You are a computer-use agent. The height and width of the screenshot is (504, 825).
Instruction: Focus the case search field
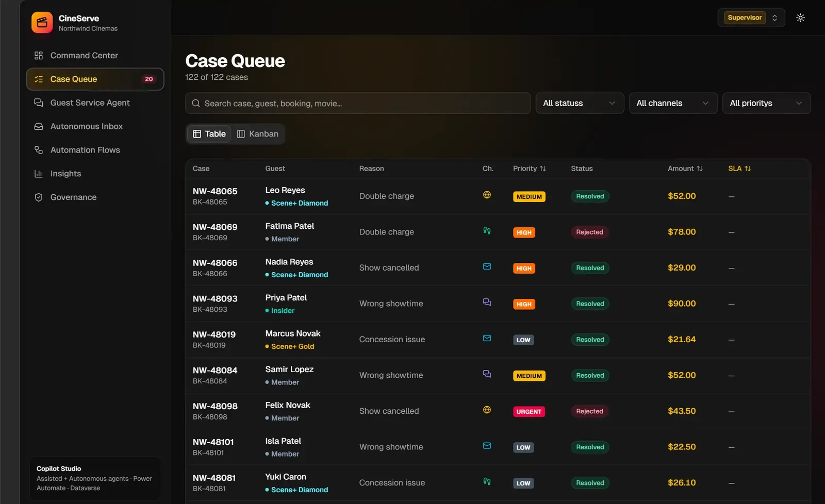358,103
